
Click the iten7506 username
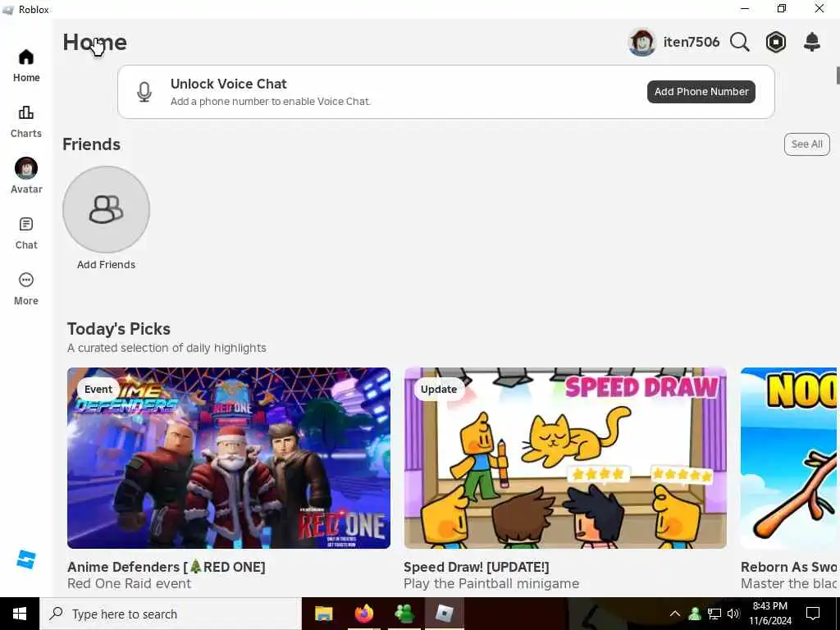[691, 42]
